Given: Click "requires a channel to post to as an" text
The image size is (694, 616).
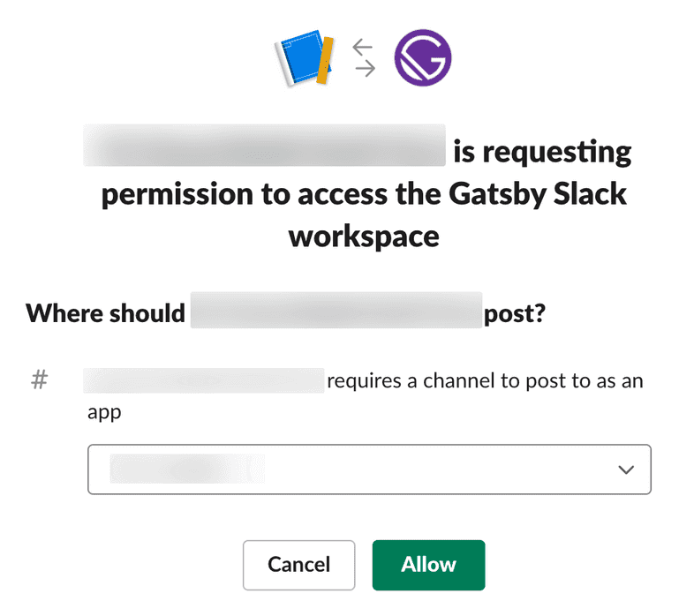Looking at the screenshot, I should pos(485,381).
